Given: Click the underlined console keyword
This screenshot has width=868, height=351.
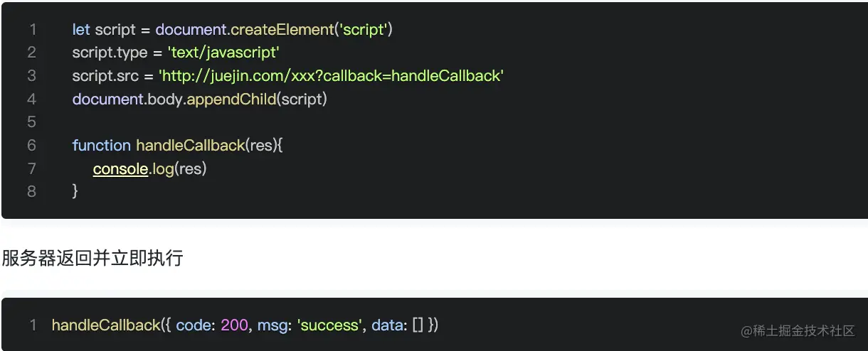Looking at the screenshot, I should 120,168.
